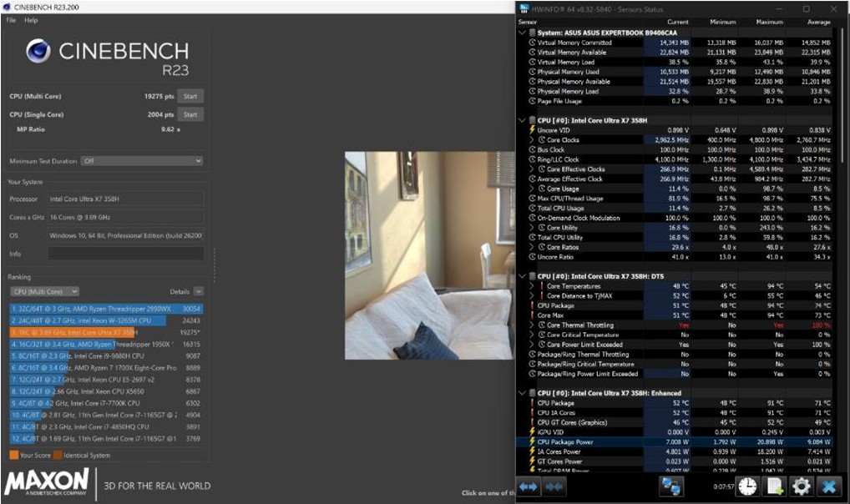Click the HWiNFO collapse columns arrows icon

(x=554, y=486)
